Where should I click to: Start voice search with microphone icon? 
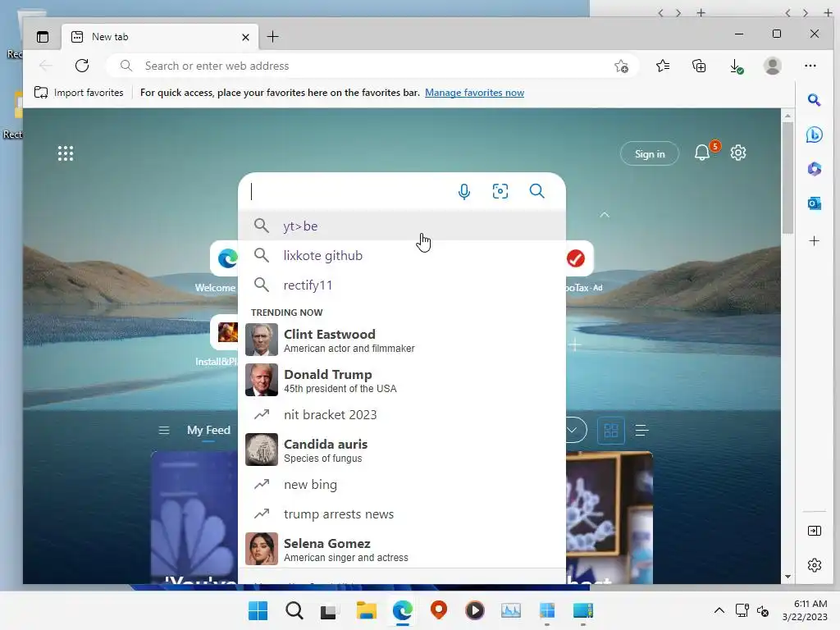pyautogui.click(x=464, y=191)
